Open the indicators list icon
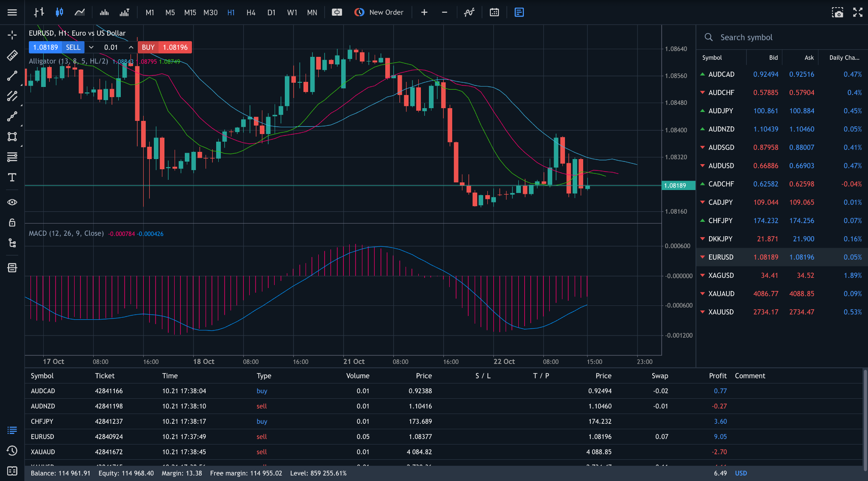The width and height of the screenshot is (868, 481). (469, 12)
